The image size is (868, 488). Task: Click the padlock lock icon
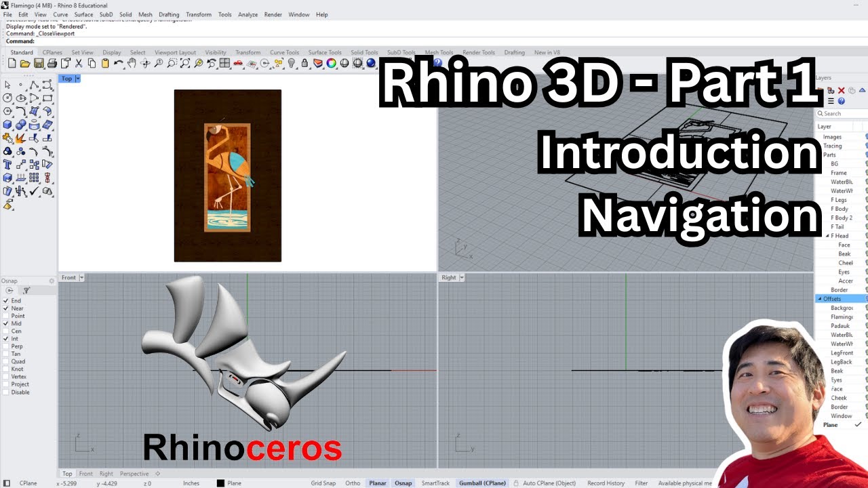(304, 63)
